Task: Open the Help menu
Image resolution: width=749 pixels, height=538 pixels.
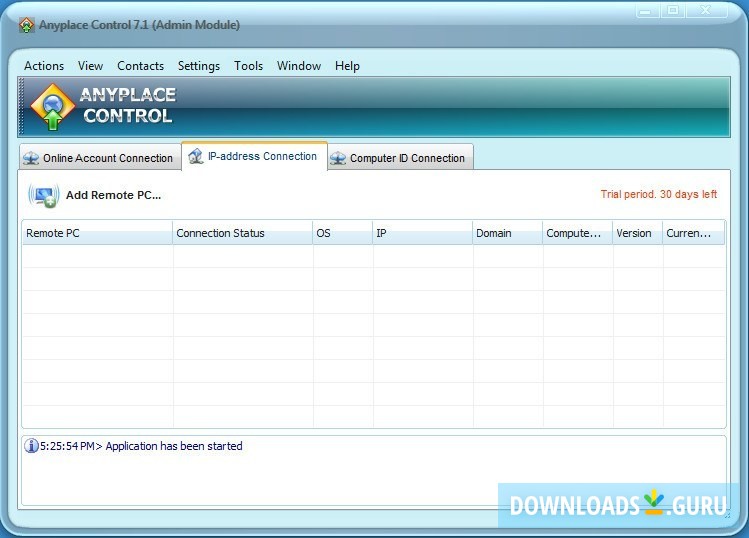Action: (x=347, y=65)
